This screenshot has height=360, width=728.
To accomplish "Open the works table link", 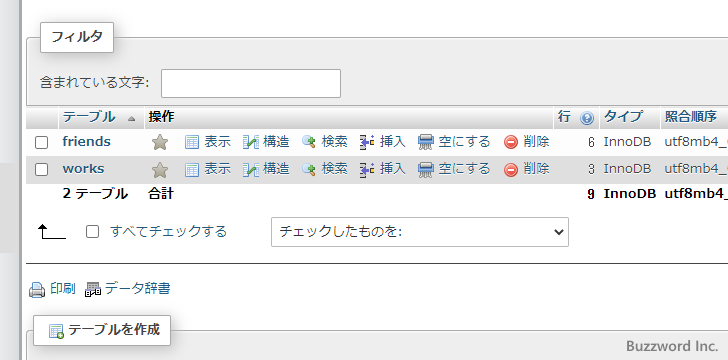I will pyautogui.click(x=83, y=169).
